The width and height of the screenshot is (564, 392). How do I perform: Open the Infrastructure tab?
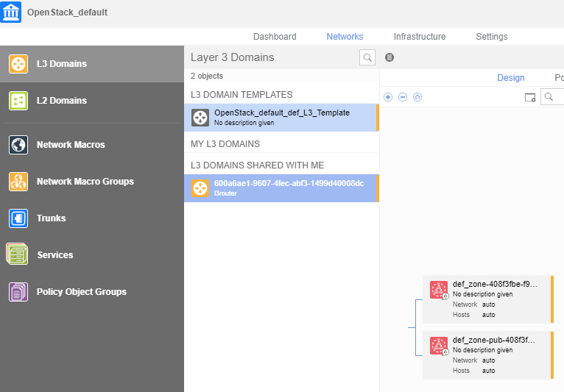[420, 37]
